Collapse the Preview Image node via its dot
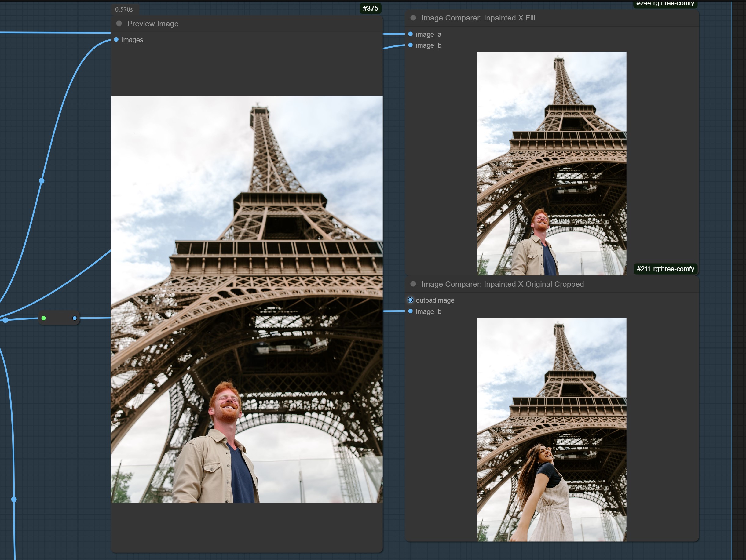The height and width of the screenshot is (560, 746). pyautogui.click(x=119, y=24)
